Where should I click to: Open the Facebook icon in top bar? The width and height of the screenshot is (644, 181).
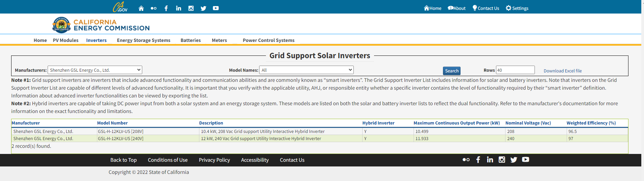[x=166, y=8]
